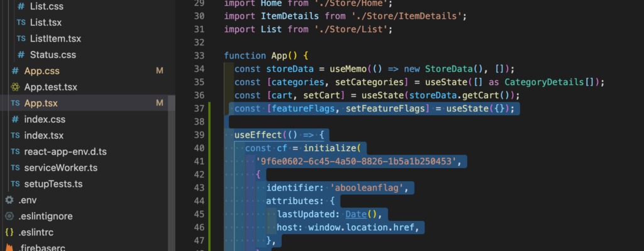Screen dimensions: 644x251
Task: Click the circle icon beside .eslintignore
Action: pos(9,216)
